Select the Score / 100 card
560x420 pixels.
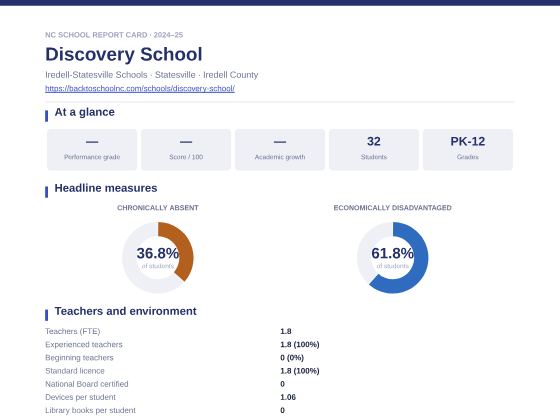186,150
